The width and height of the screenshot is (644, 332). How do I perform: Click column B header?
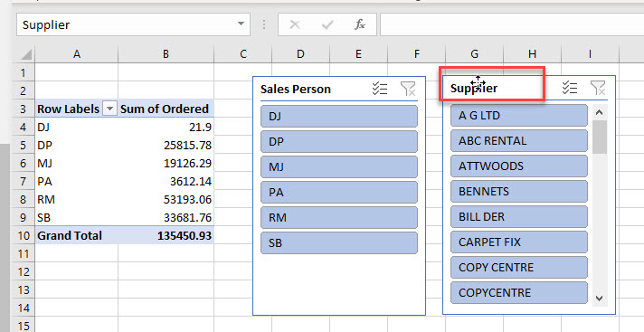point(166,54)
